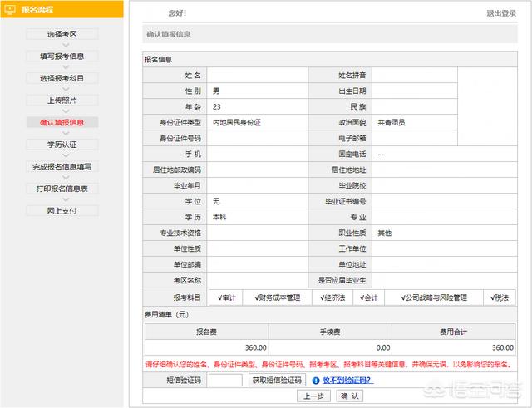
Task: Go to the 网上支付 step
Action: pos(62,211)
